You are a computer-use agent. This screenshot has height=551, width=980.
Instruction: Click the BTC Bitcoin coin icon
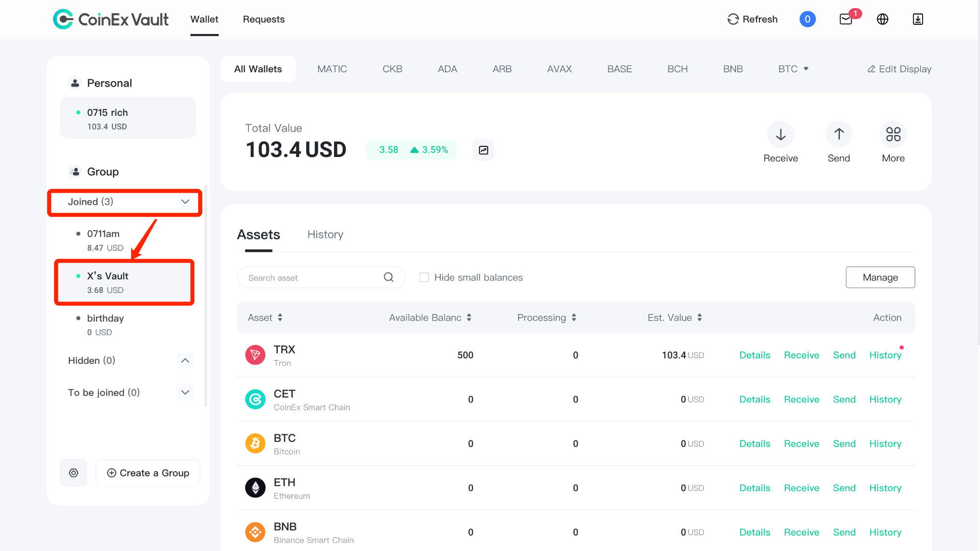coord(255,444)
